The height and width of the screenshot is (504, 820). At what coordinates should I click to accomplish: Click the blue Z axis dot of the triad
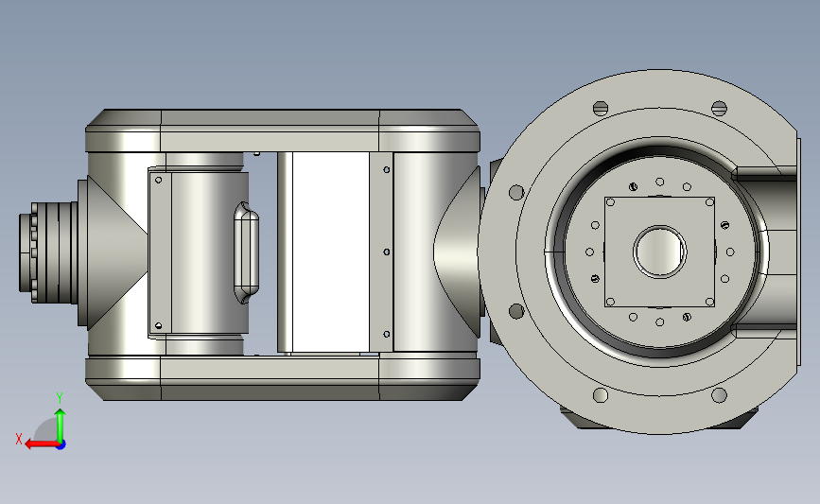[61, 445]
